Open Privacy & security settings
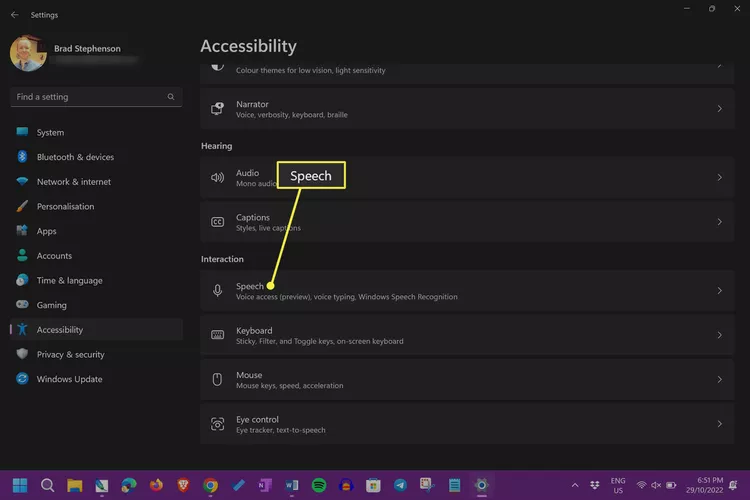Image resolution: width=750 pixels, height=500 pixels. point(96,355)
